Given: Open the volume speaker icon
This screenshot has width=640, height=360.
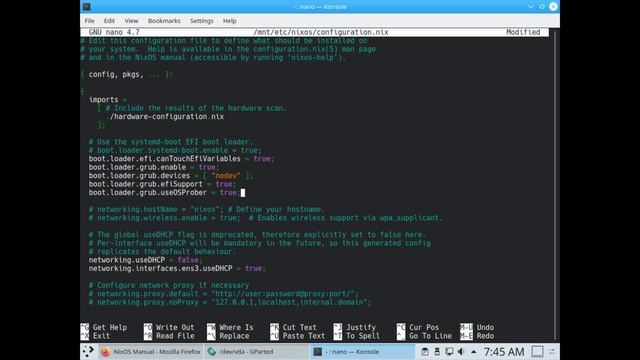Looking at the screenshot, I should [461, 351].
